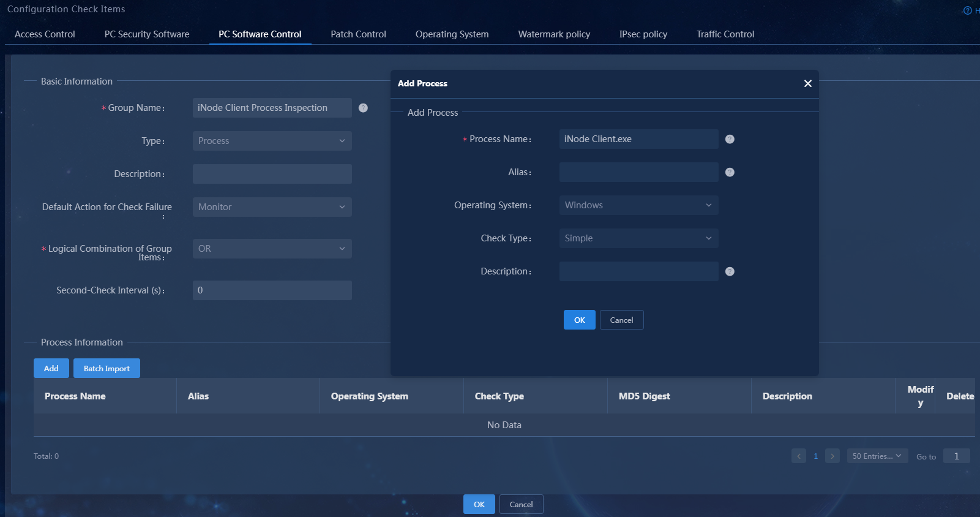Viewport: 980px width, 517px height.
Task: Click the help icon beside Process Name field
Action: click(730, 139)
